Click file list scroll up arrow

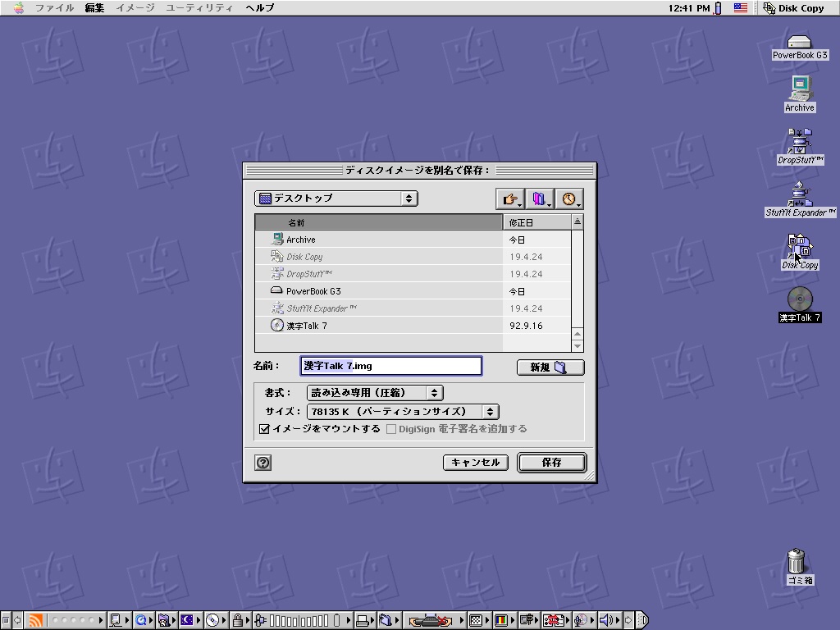(577, 334)
